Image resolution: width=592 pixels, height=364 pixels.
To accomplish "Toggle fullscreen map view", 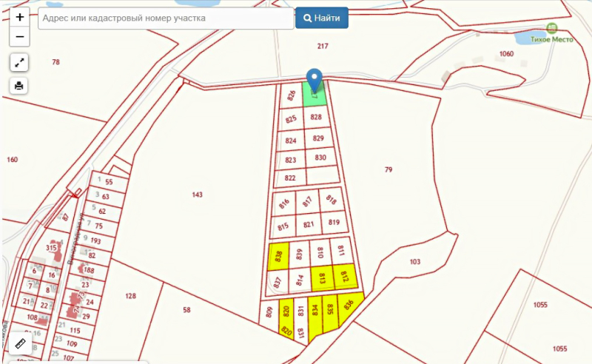I will click(19, 63).
